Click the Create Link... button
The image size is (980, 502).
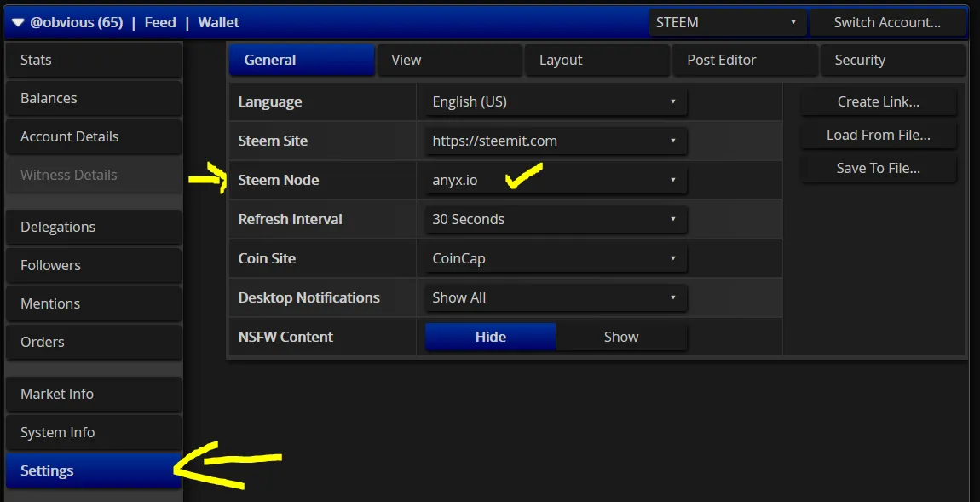pos(878,102)
